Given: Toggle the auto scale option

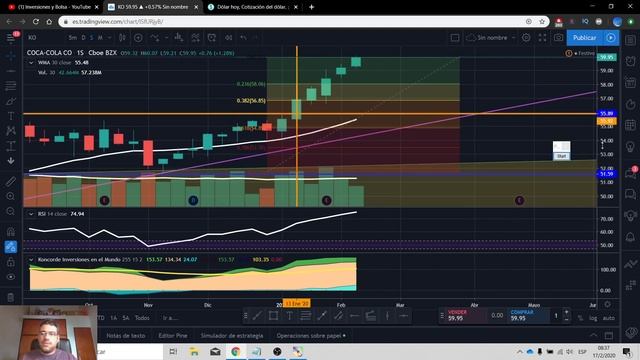Looking at the screenshot, I should (x=608, y=318).
